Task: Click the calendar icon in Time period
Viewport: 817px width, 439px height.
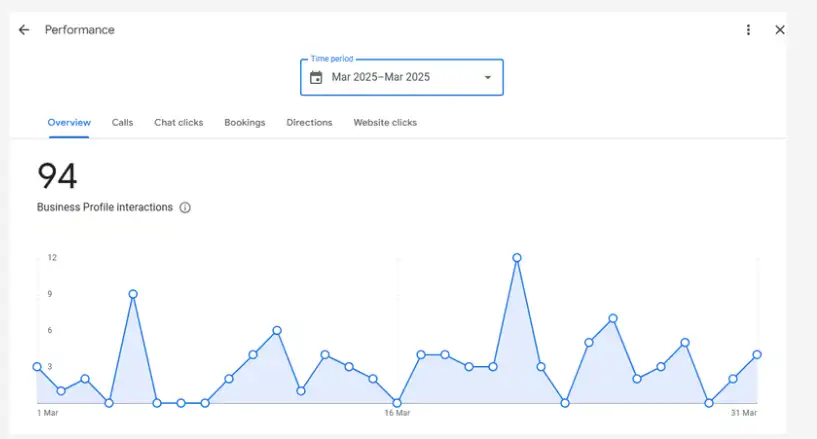Action: (316, 78)
